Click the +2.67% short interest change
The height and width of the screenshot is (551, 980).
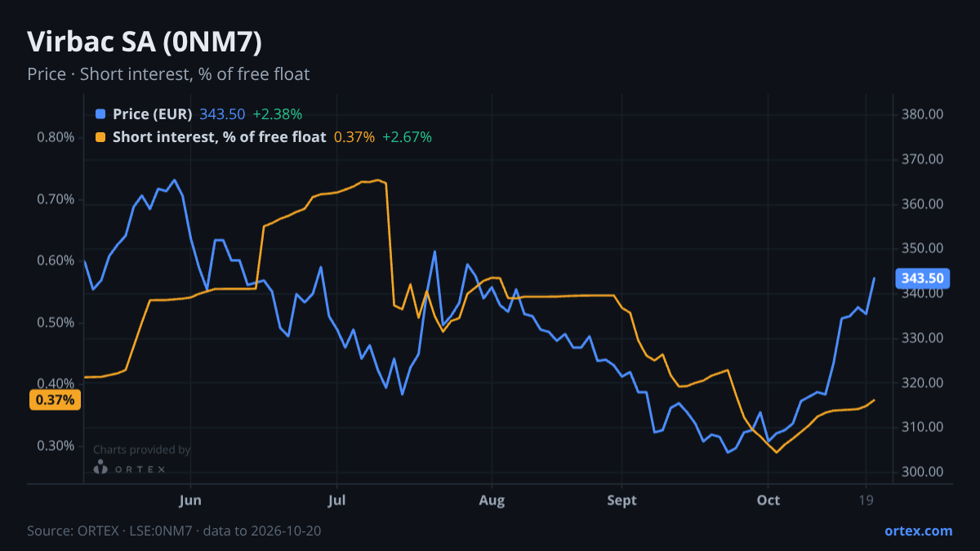[407, 137]
